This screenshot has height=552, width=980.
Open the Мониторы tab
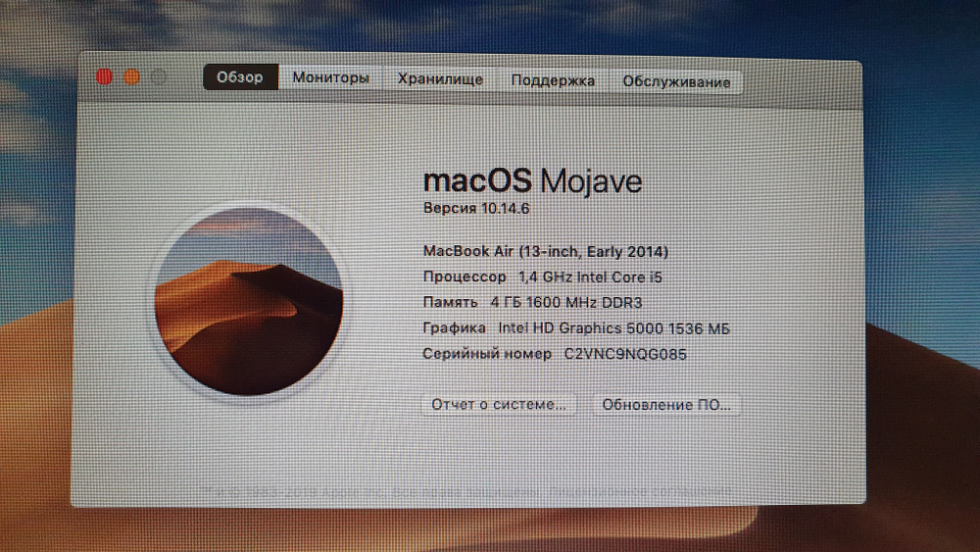pyautogui.click(x=331, y=78)
